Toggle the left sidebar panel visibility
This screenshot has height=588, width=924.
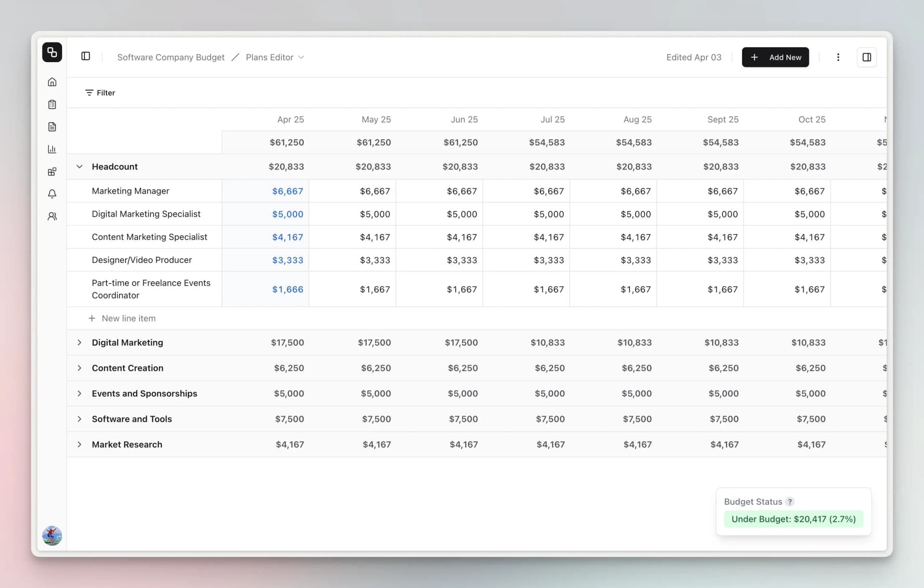tap(86, 56)
